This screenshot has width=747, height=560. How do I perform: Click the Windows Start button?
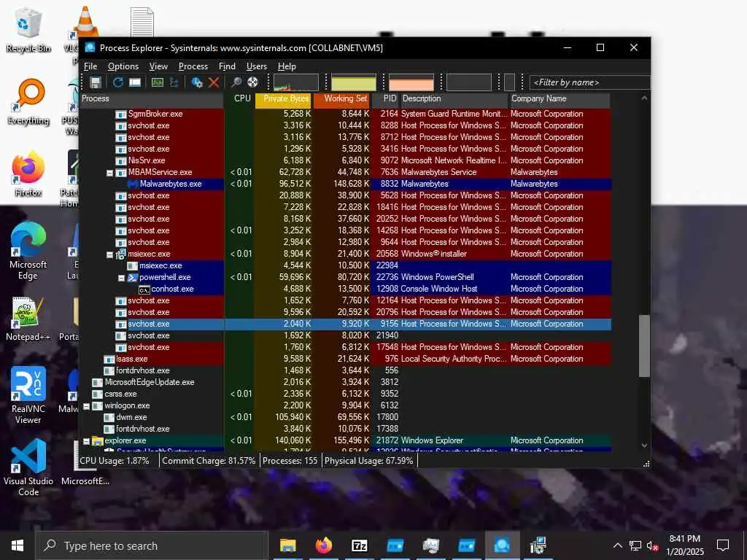tap(18, 545)
